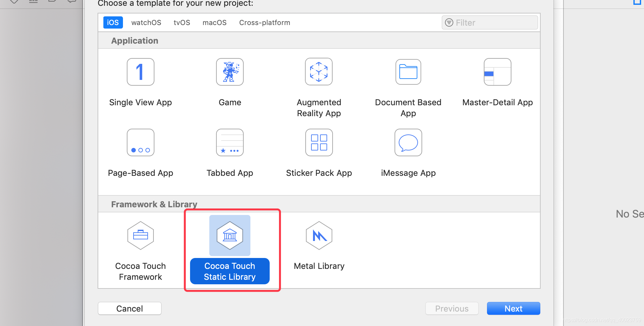Click the Cocoa Touch Static Library label
644x326 pixels.
click(x=230, y=271)
